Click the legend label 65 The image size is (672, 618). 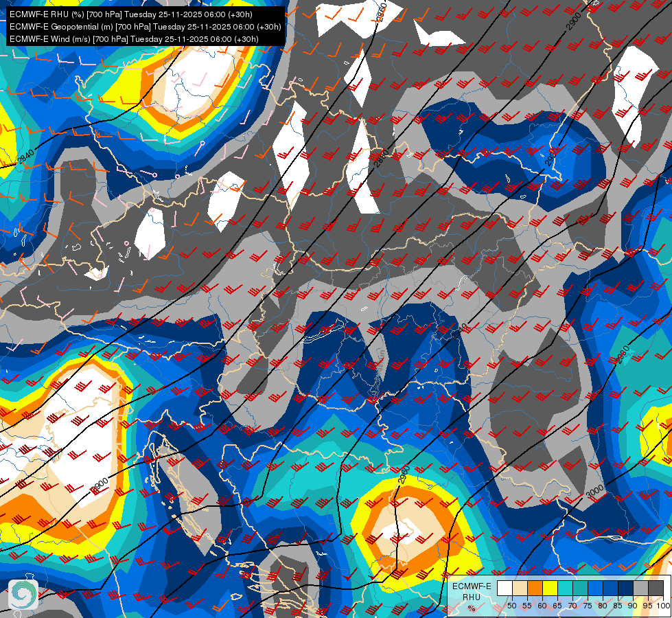(x=557, y=606)
